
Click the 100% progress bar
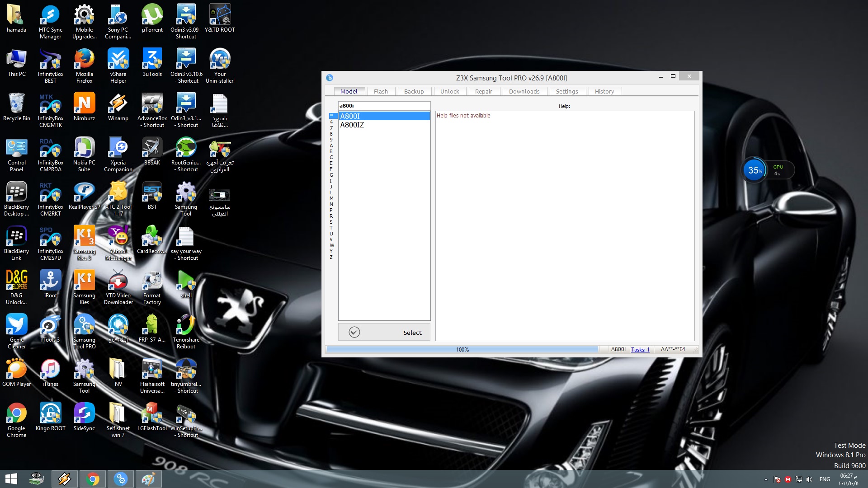pos(462,349)
